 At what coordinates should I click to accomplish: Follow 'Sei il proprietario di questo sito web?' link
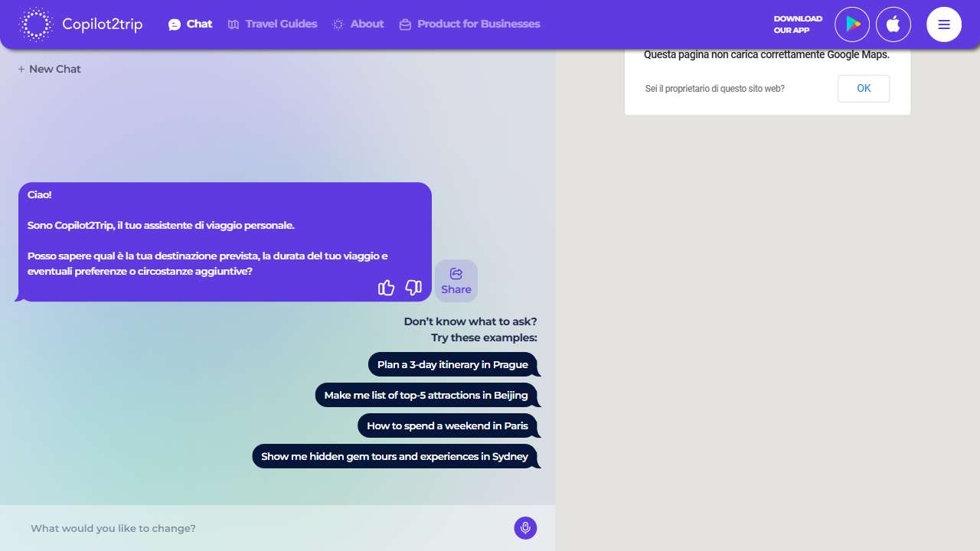coord(715,89)
